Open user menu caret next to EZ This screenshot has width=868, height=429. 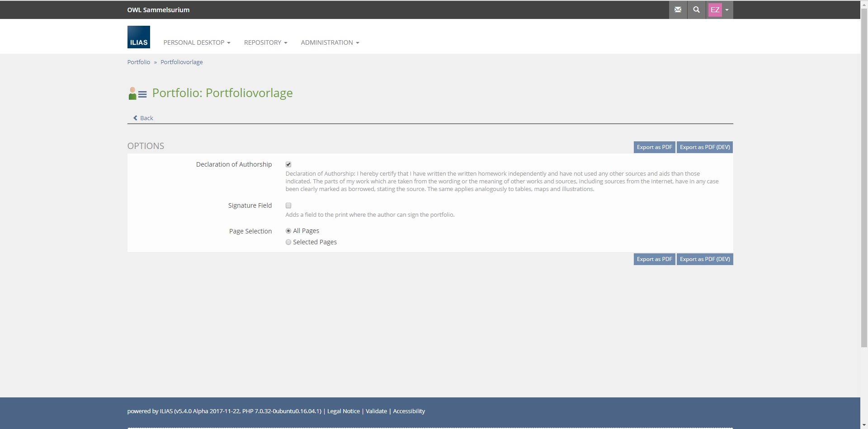[x=727, y=10]
